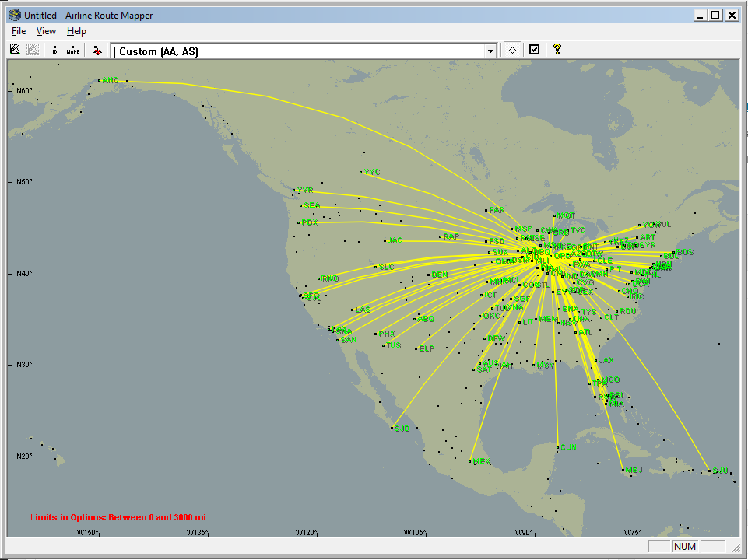Click the ATL airport label
The height and width of the screenshot is (560, 748).
(585, 333)
